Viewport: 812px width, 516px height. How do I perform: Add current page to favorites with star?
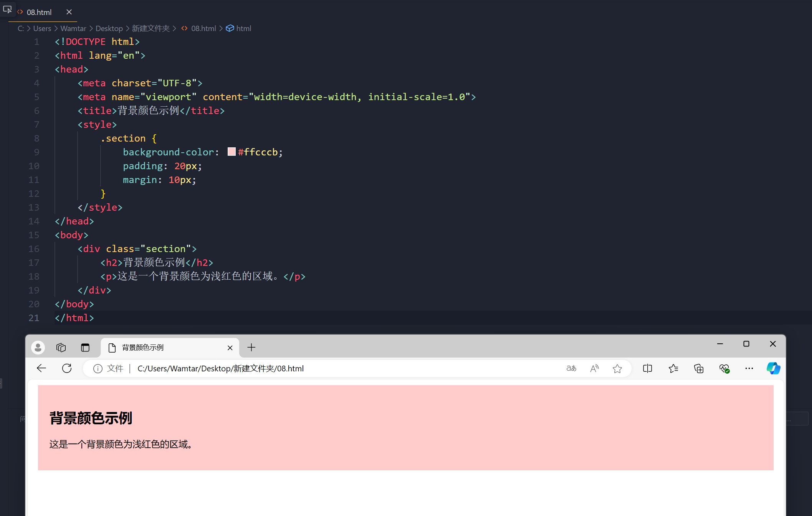point(617,368)
